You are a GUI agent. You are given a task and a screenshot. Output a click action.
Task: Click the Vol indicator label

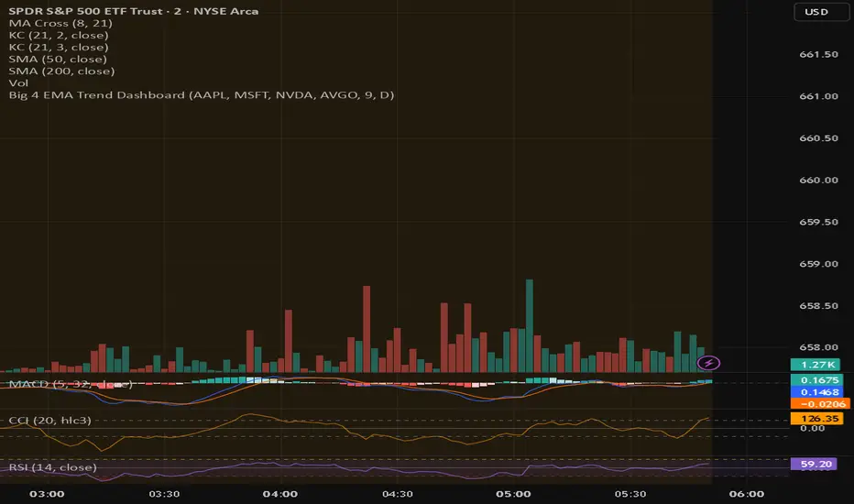click(18, 82)
